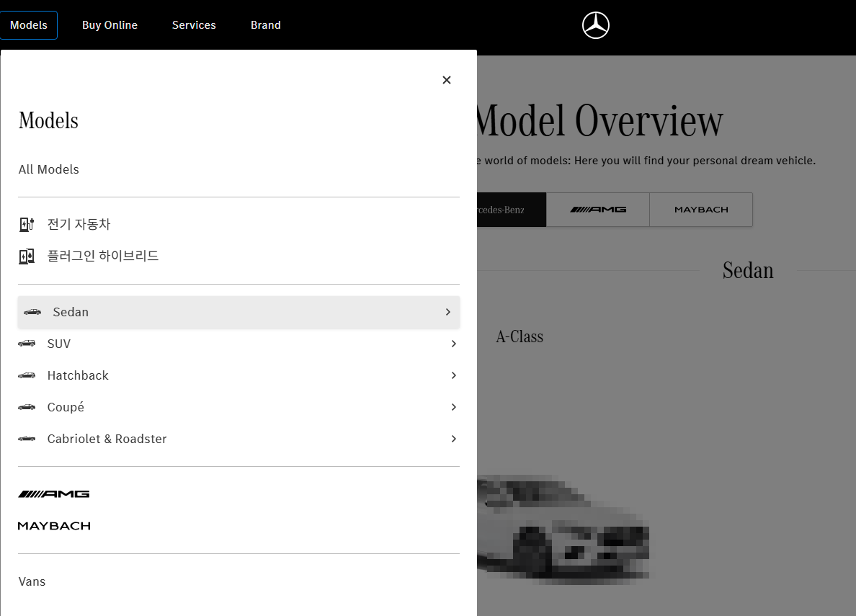Select Cabriolet & Roadster menu label
This screenshot has height=616, width=856.
(x=107, y=439)
